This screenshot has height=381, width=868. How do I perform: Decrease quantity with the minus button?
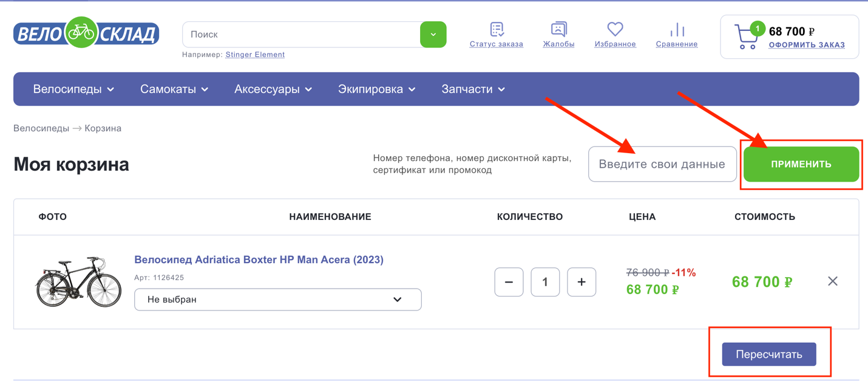509,282
